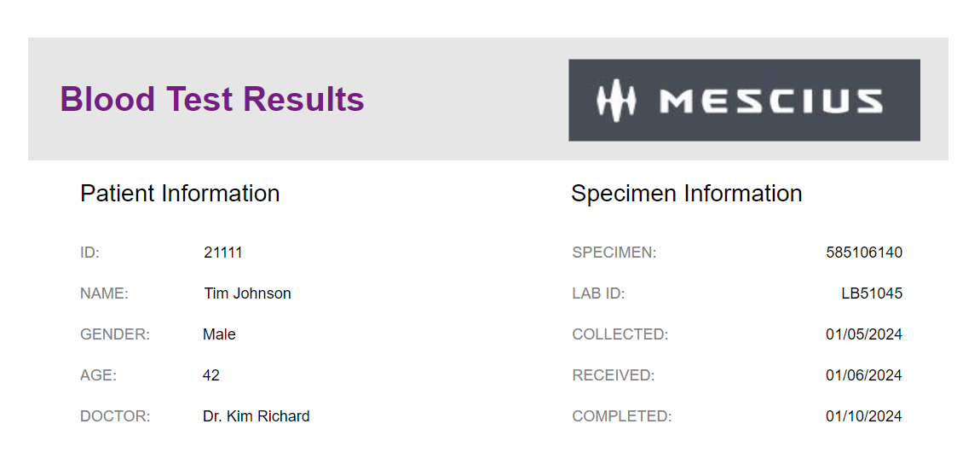Image resolution: width=980 pixels, height=453 pixels.
Task: Select the Patient Information heading
Action: 180,194
